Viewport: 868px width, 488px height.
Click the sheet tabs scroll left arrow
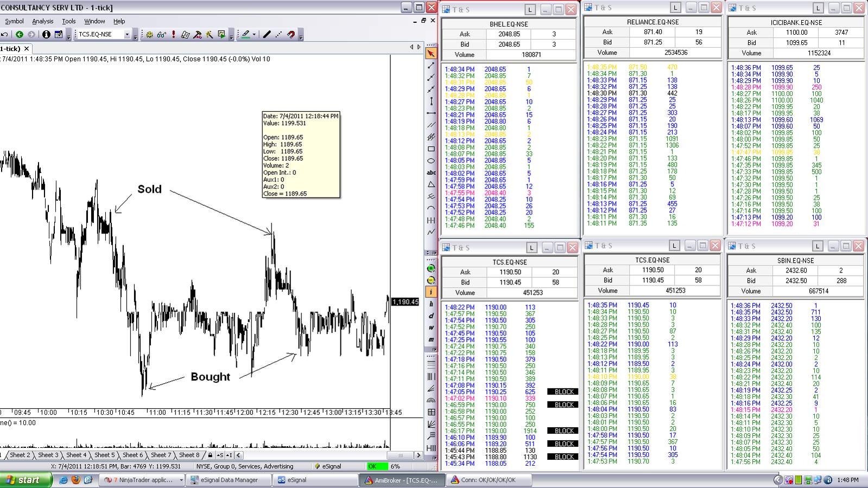pyautogui.click(x=239, y=455)
